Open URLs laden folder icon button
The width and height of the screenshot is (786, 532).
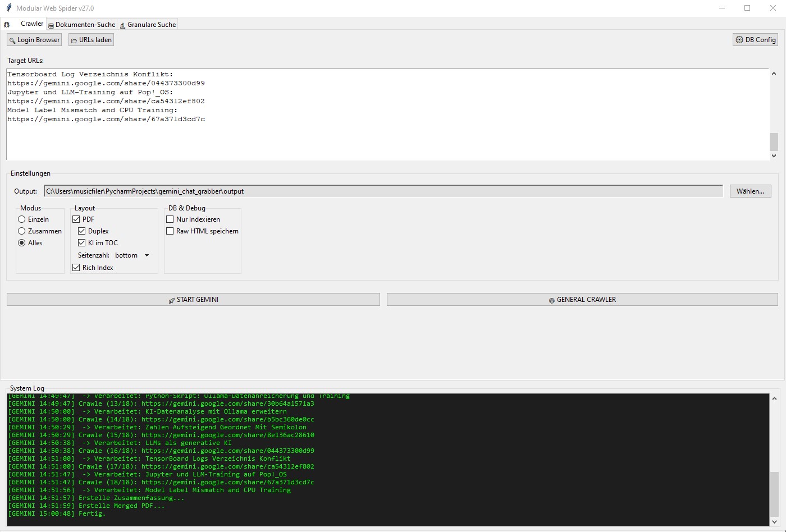(x=91, y=40)
